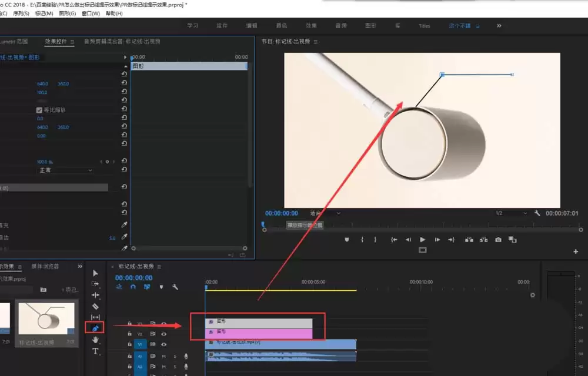Viewport: 588px width, 376px height.
Task: Choose the Selection arrow tool
Action: (95, 273)
